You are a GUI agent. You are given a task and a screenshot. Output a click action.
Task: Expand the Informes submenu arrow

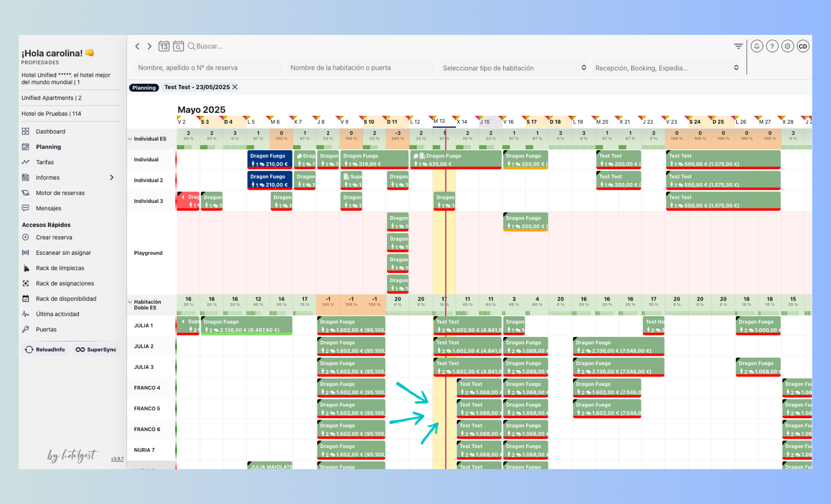[x=112, y=177]
